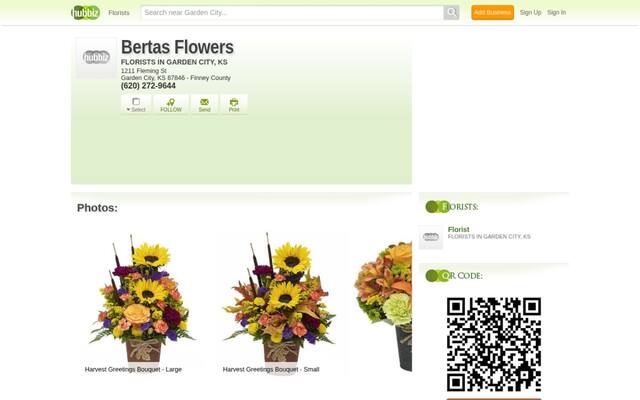640x400 pixels.
Task: Click FLORISTS IN GARDEN CITY, KS subtitle
Action: coord(174,62)
